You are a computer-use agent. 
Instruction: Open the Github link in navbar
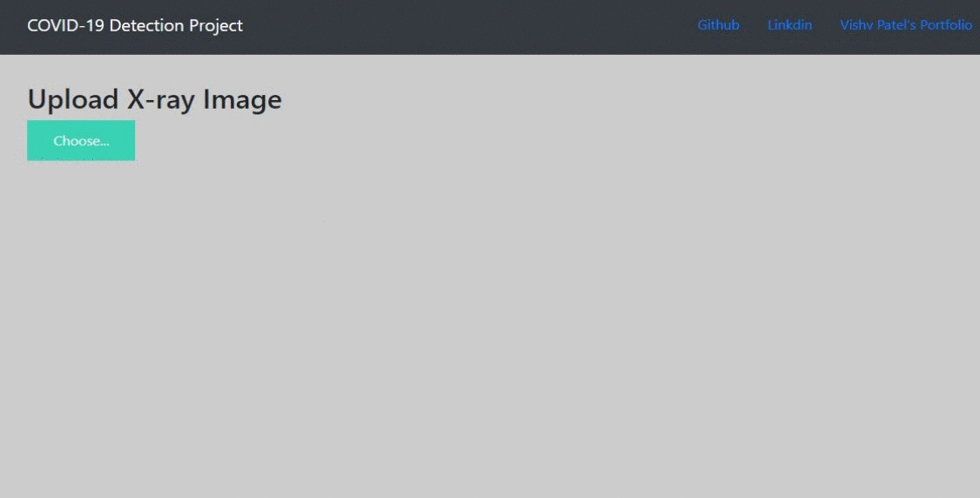coord(718,25)
